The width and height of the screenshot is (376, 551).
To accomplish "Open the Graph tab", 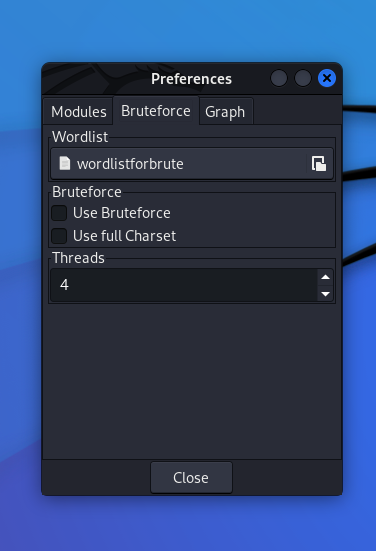I will pyautogui.click(x=225, y=112).
